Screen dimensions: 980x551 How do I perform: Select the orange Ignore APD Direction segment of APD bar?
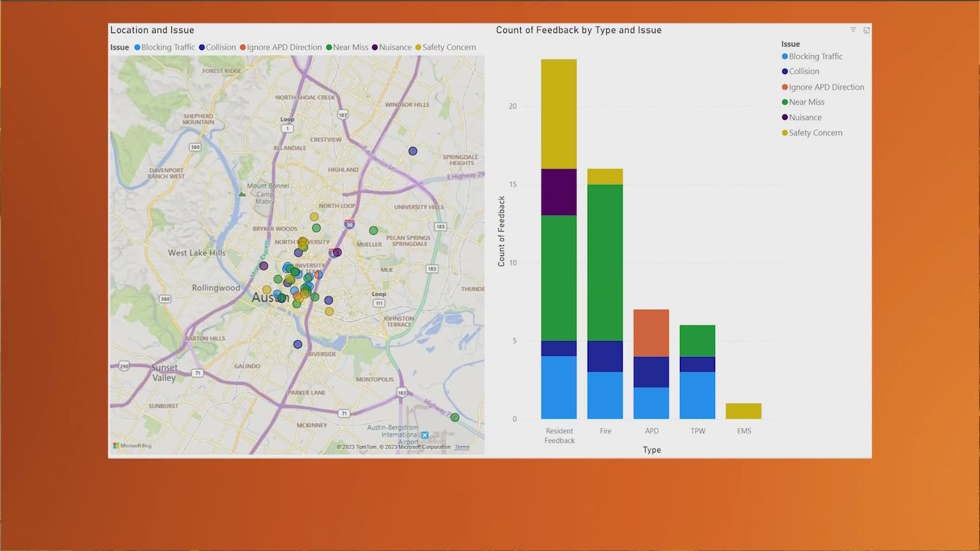651,333
